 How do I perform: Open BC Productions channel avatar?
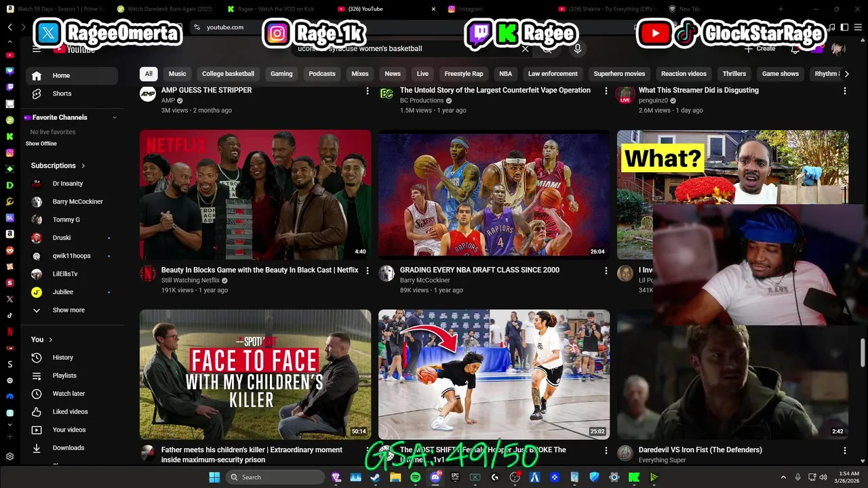[x=387, y=94]
